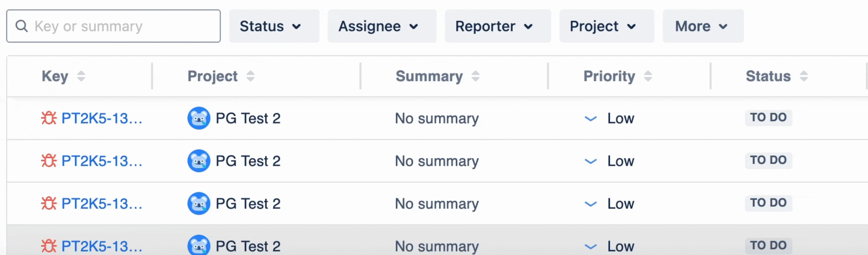The image size is (868, 255).
Task: Open the Status filter dropdown
Action: coord(273,26)
